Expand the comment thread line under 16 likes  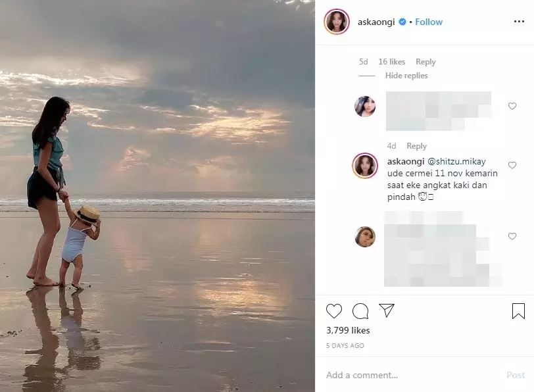(367, 76)
